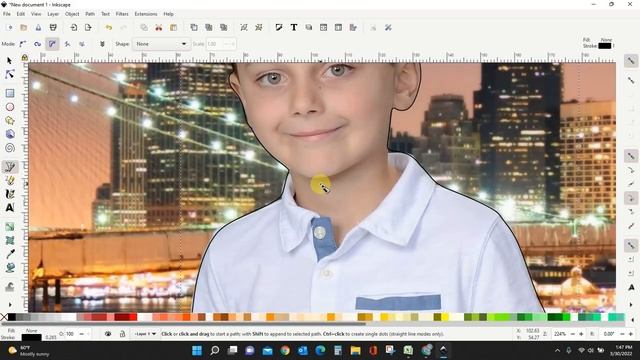
Task: Click the black stroke color indicator
Action: pos(31,338)
